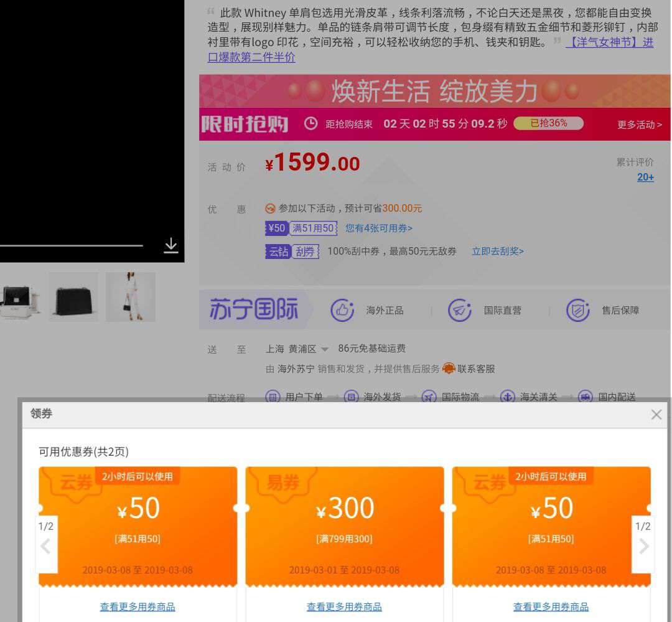Viewport: 672px width, 622px height.
Task: Click the orange discount icon before 参加以下活动
Action: 270,209
